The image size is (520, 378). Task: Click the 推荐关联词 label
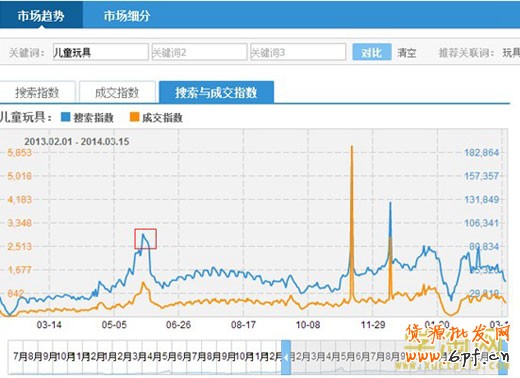(x=466, y=53)
